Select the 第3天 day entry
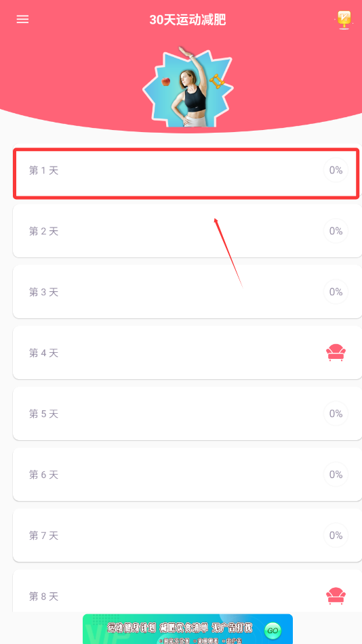This screenshot has height=644, width=362. coord(188,292)
